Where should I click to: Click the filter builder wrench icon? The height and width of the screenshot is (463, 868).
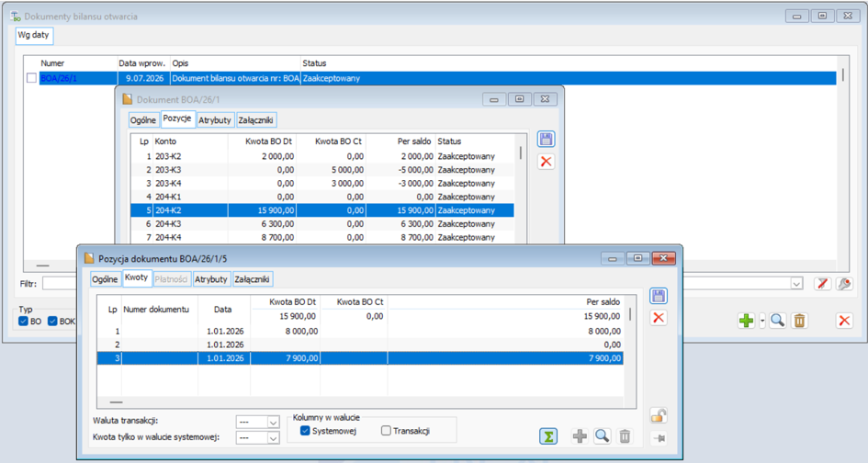pos(844,284)
